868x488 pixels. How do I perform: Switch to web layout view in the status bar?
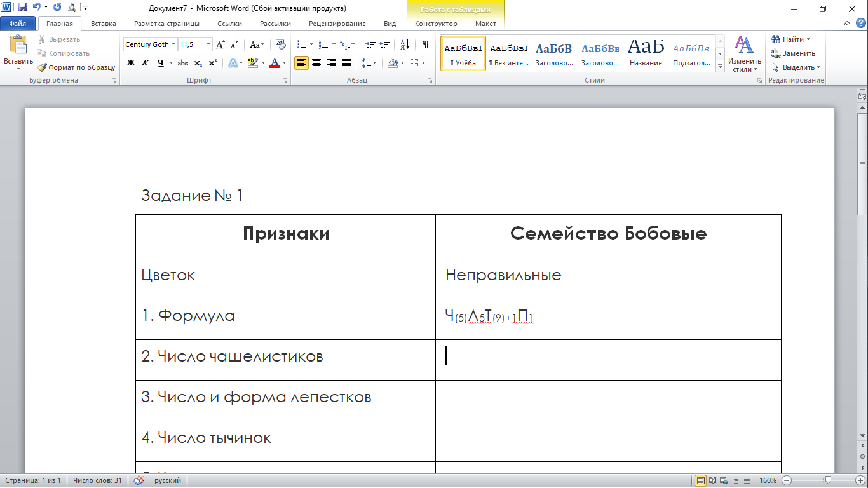click(x=724, y=481)
